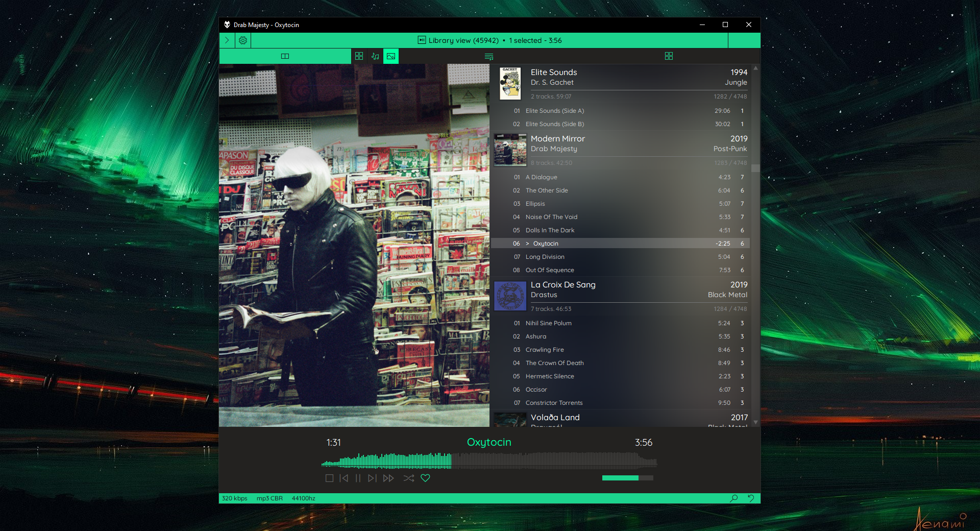Open the settings gear icon

(243, 40)
